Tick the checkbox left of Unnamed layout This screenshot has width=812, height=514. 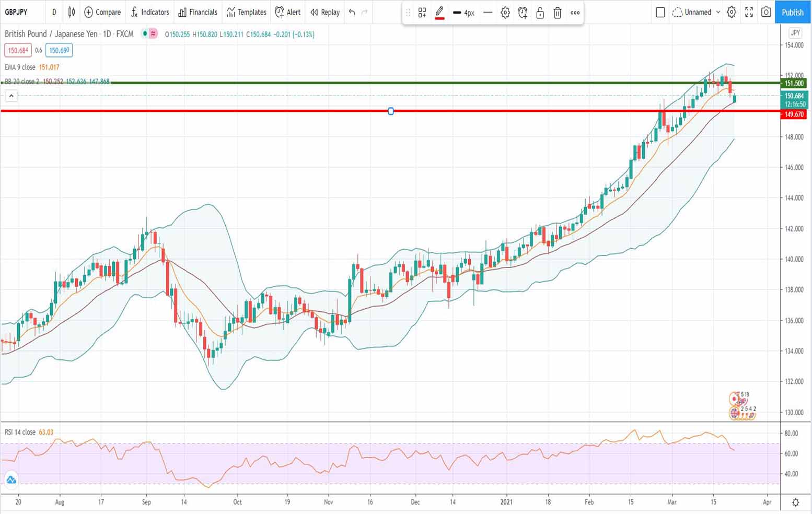(660, 11)
